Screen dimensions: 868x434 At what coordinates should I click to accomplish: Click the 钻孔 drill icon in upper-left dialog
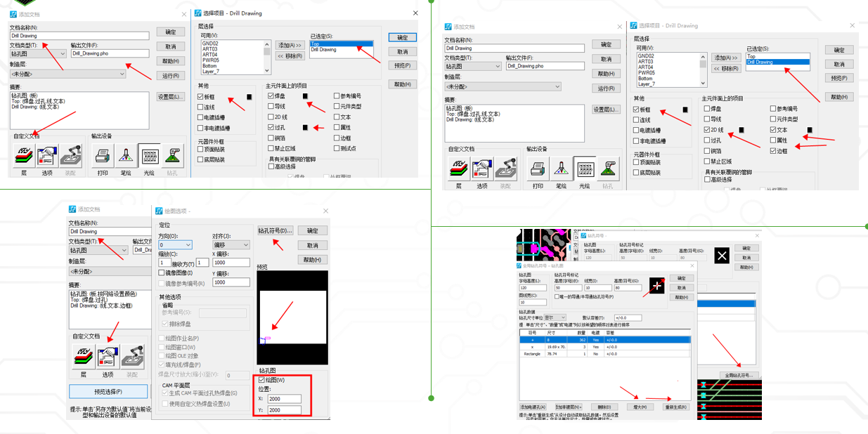[173, 154]
